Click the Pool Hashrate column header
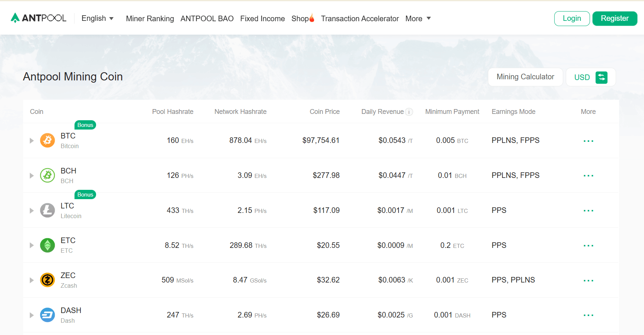This screenshot has height=335, width=644. (x=173, y=112)
